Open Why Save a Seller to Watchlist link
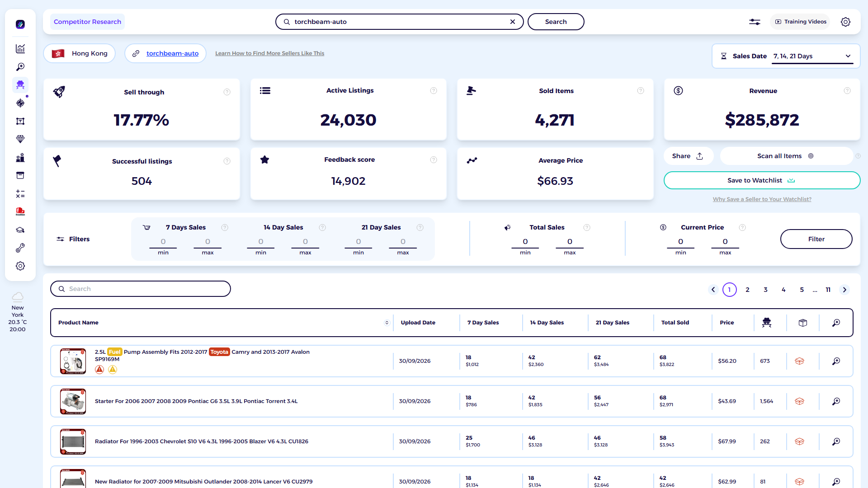Screen dimensions: 868x488 click(x=762, y=199)
